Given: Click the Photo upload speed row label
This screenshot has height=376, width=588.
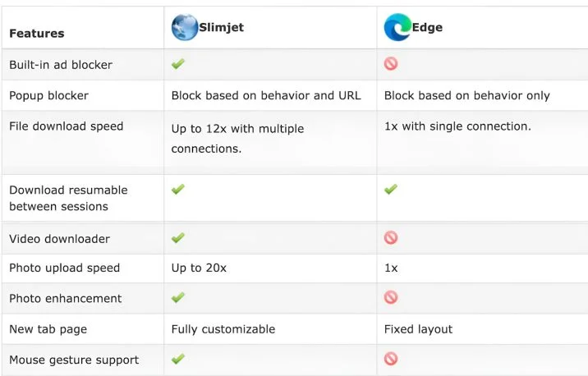Looking at the screenshot, I should pos(64,268).
